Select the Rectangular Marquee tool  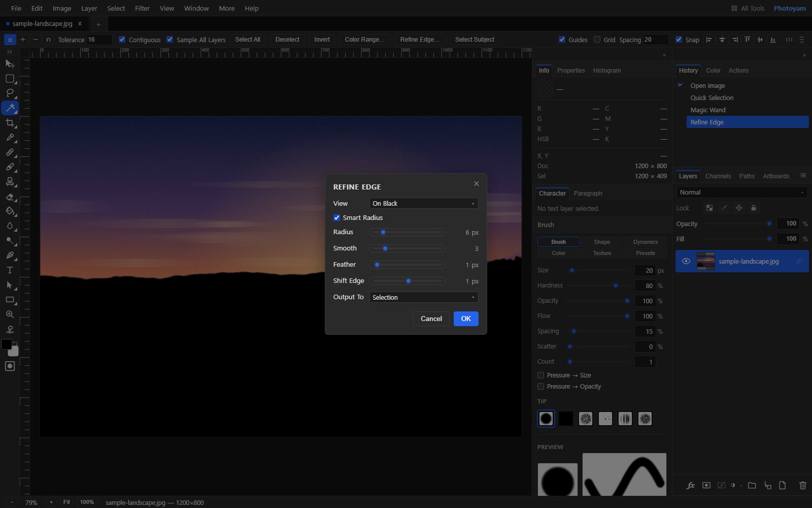click(x=10, y=78)
